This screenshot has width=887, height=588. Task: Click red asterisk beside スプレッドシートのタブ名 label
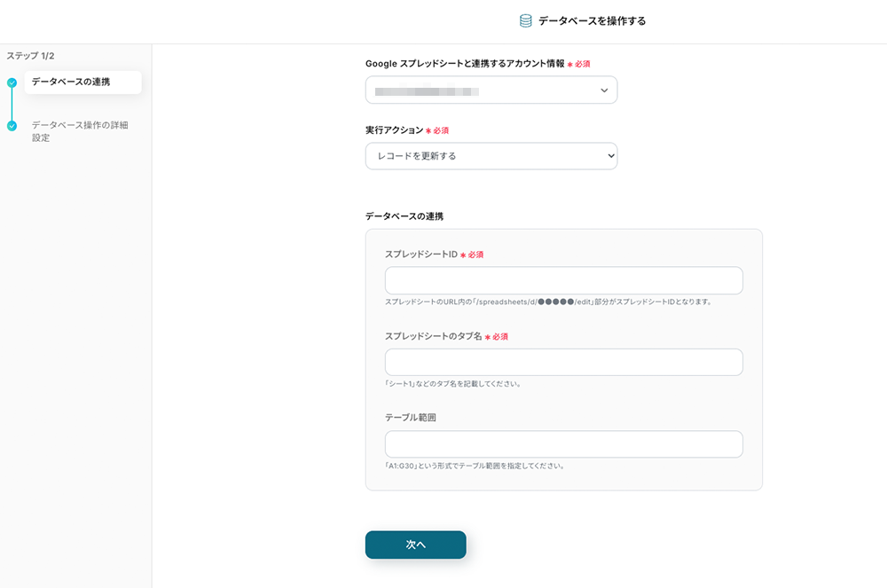tap(488, 337)
